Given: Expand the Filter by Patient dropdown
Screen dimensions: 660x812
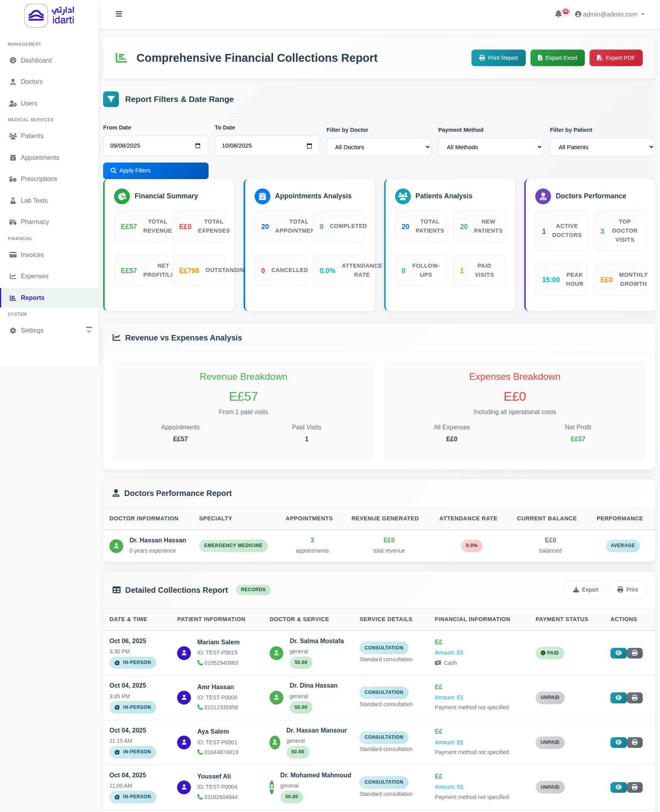Looking at the screenshot, I should point(602,147).
